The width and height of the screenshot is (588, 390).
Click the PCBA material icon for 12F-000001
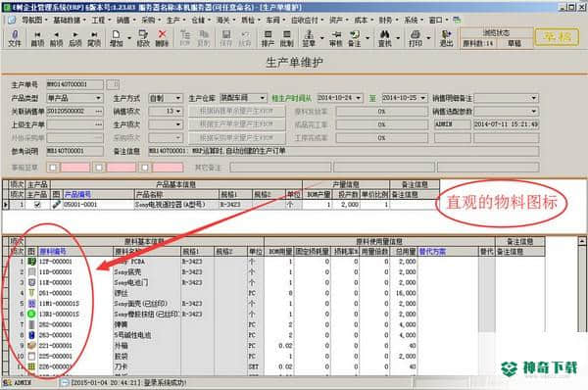[32, 262]
